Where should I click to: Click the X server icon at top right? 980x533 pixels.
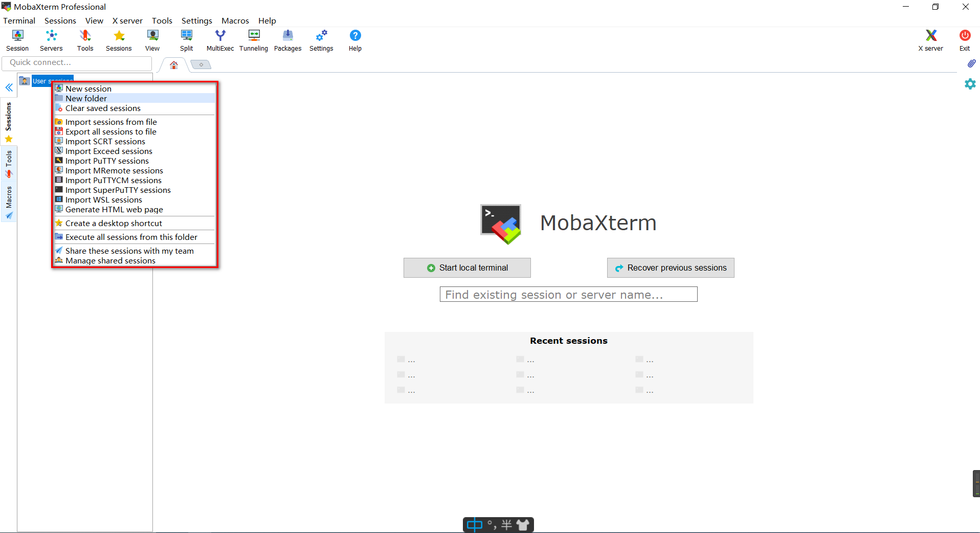pos(930,40)
